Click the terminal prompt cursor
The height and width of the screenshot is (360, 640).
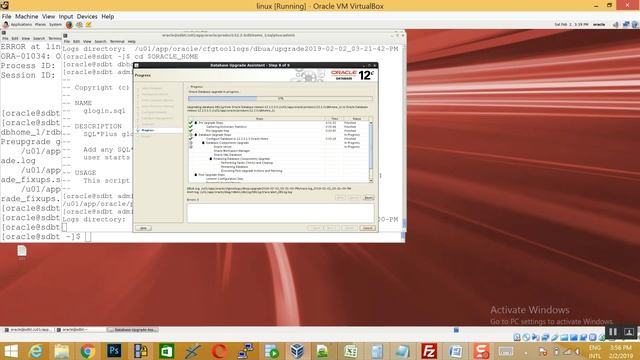pyautogui.click(x=88, y=237)
